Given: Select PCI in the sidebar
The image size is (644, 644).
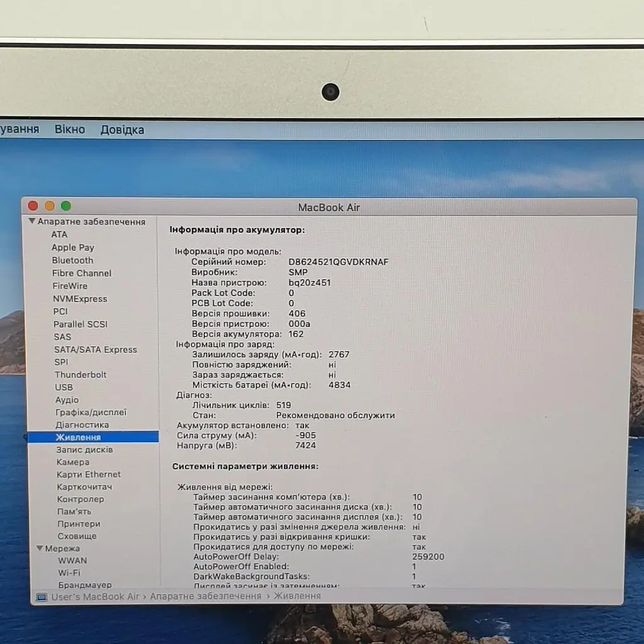Looking at the screenshot, I should tap(60, 311).
